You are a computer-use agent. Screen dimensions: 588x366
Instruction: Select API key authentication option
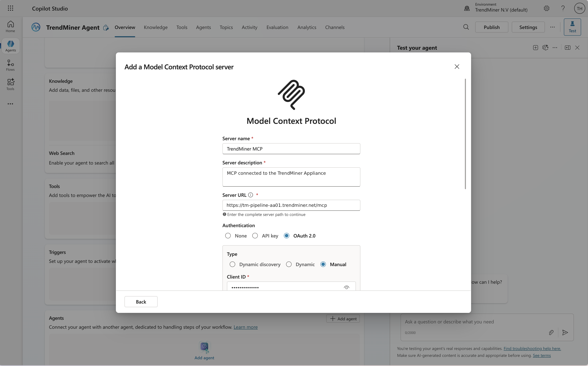(x=255, y=236)
